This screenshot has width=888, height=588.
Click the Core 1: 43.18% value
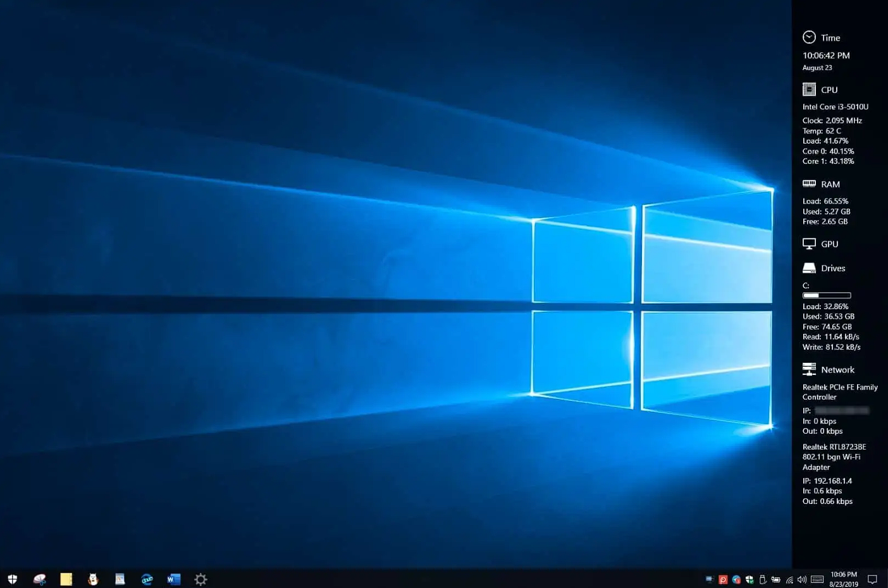(829, 161)
